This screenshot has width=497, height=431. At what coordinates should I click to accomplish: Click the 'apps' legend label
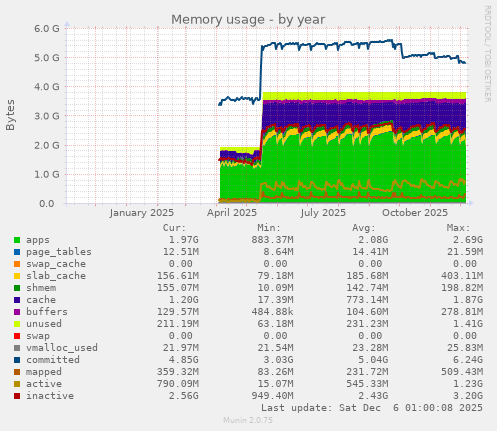coord(38,240)
